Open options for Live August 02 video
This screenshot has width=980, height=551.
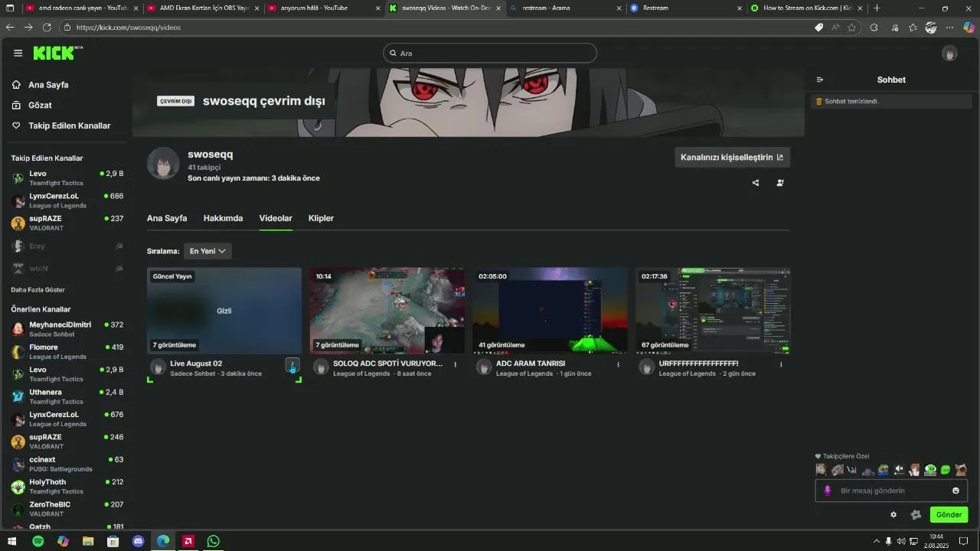(x=292, y=365)
